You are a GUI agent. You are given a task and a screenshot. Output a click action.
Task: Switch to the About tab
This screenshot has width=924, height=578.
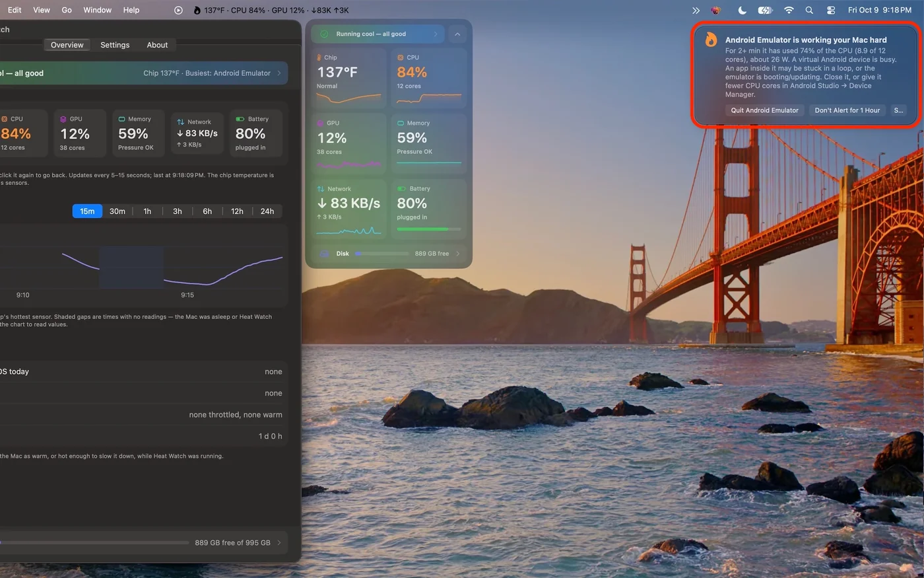click(x=157, y=45)
